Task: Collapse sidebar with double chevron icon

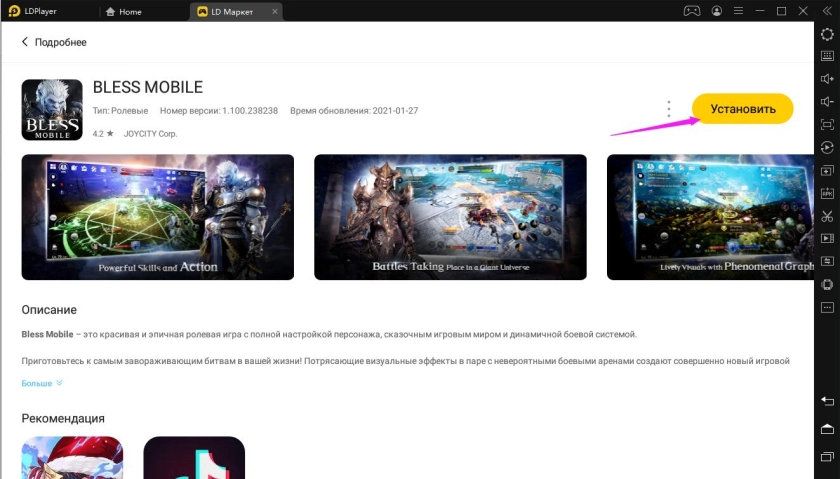Action: point(827,11)
